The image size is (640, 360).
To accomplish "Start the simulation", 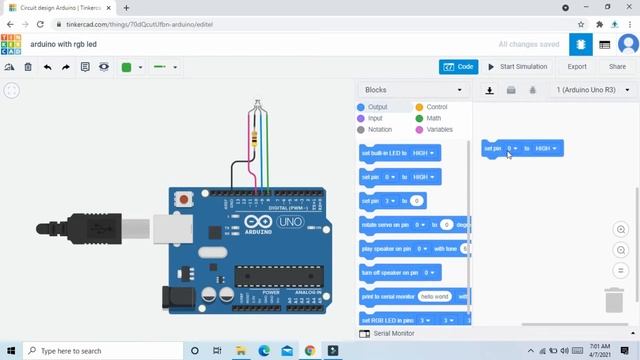I will 518,67.
